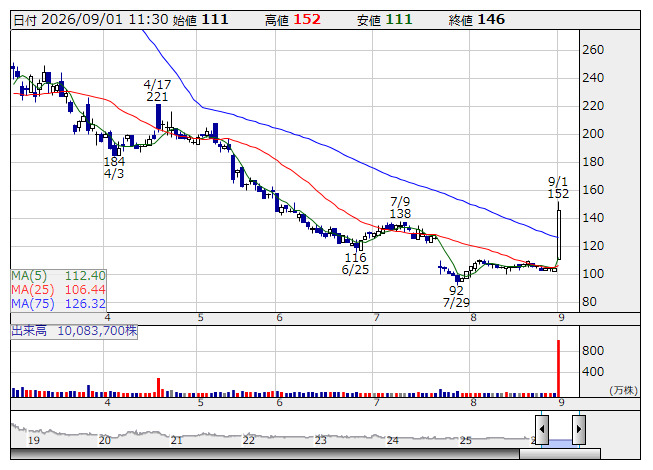The image size is (653, 470).
Task: Click the MA(75) 126.32 legend entry
Action: (x=58, y=303)
